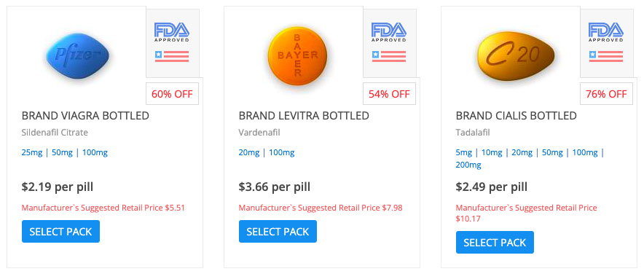Click the yellow C 20 Cialis pill image
This screenshot has width=644, height=274.
[517, 56]
